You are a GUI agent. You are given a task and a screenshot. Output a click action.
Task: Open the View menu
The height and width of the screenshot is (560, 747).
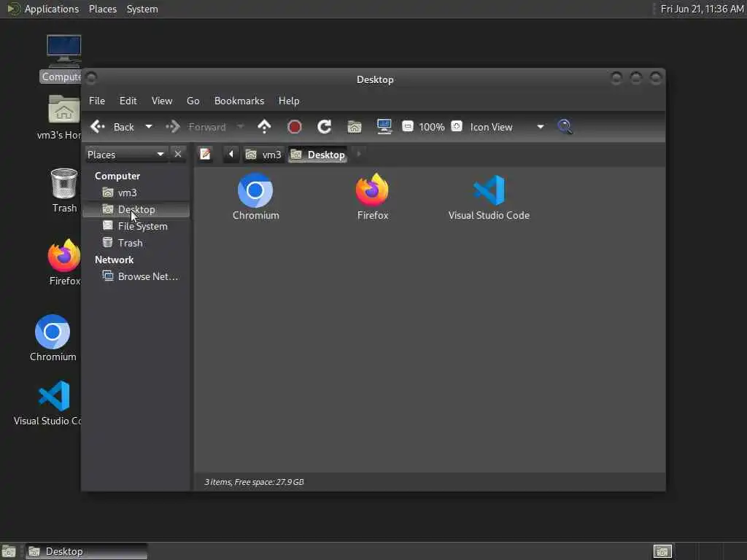[162, 101]
